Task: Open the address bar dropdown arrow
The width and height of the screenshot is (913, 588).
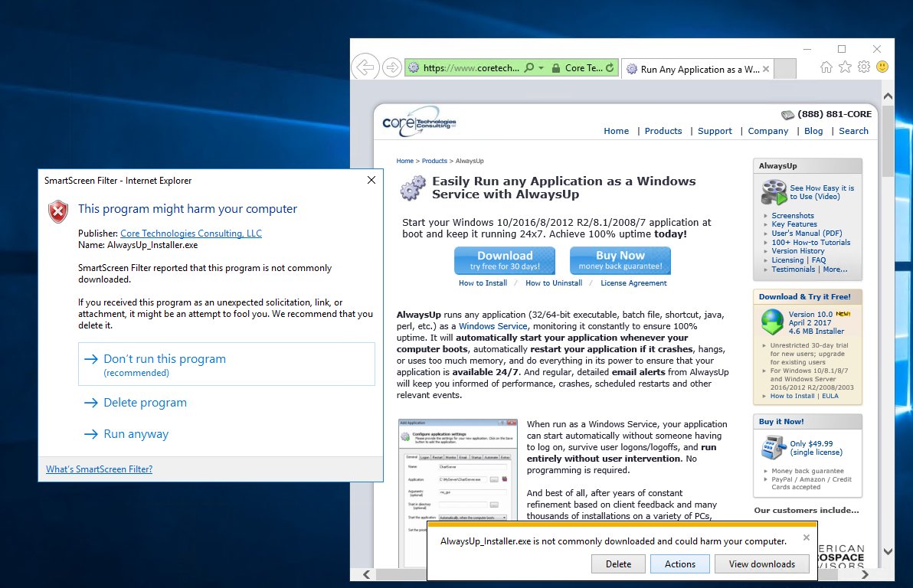Action: (x=541, y=68)
